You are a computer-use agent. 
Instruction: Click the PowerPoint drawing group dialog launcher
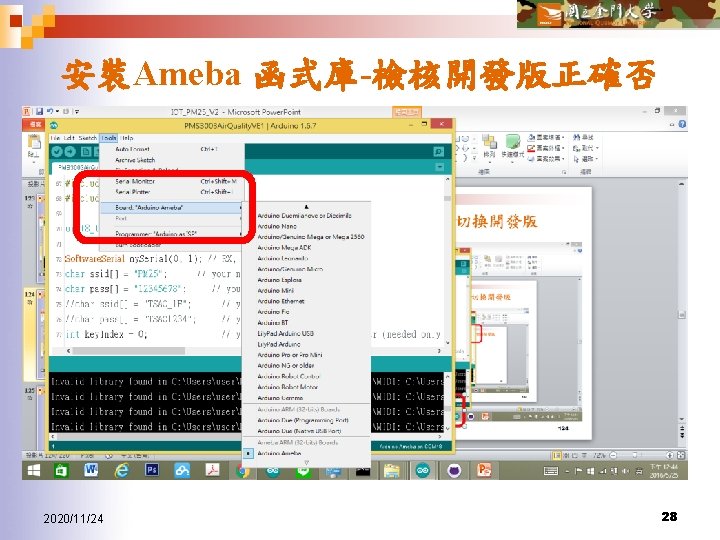[564, 172]
